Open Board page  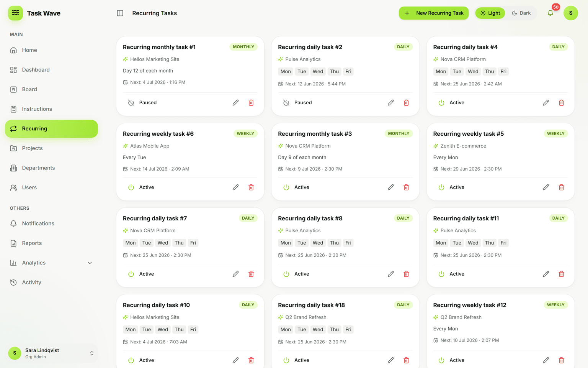51,89
